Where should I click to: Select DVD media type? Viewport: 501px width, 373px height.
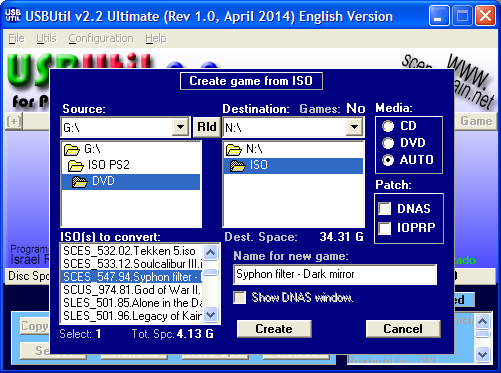388,143
